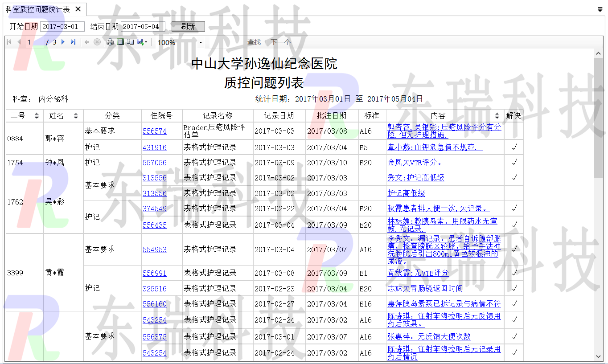Open the export save dropdown
608x364 pixels.
click(x=142, y=42)
